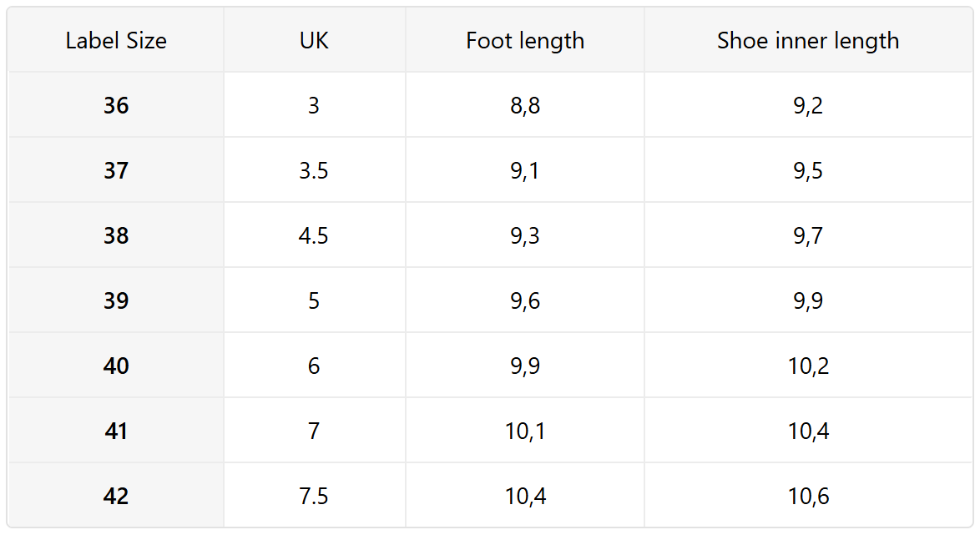Screen dimensions: 980x535
Task: Select label size 37 cell
Action: [116, 171]
